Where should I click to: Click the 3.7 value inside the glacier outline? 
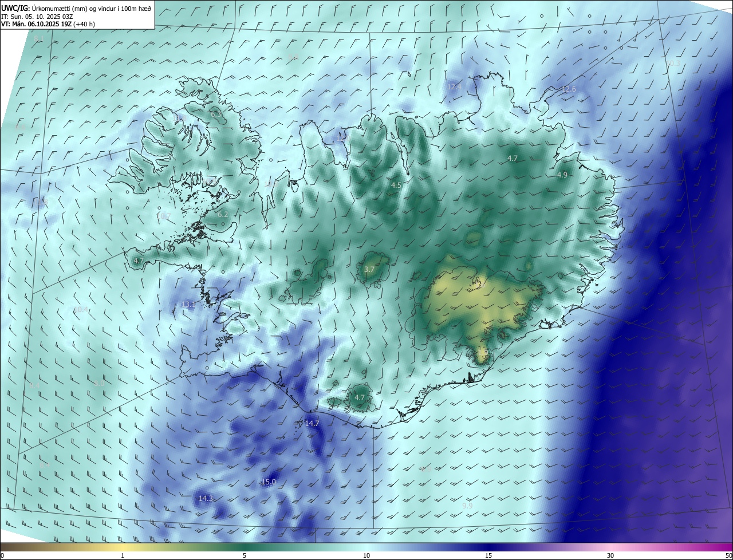369,269
